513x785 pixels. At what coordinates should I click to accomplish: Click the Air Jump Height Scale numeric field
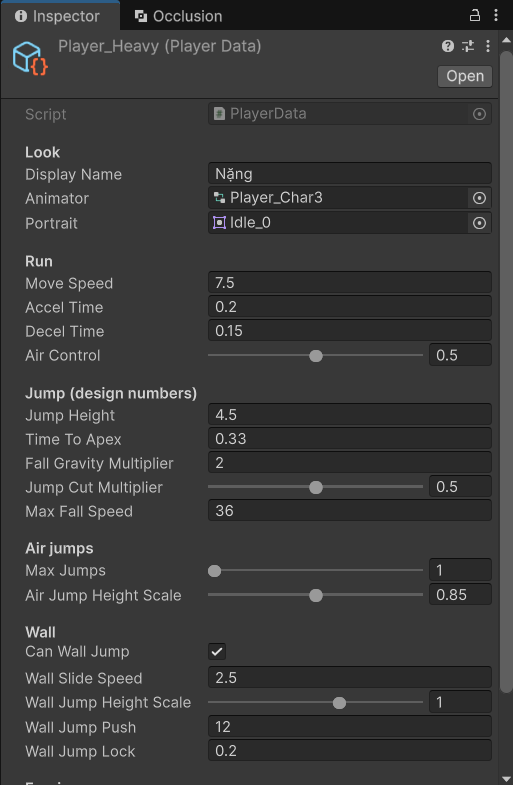click(x=460, y=595)
